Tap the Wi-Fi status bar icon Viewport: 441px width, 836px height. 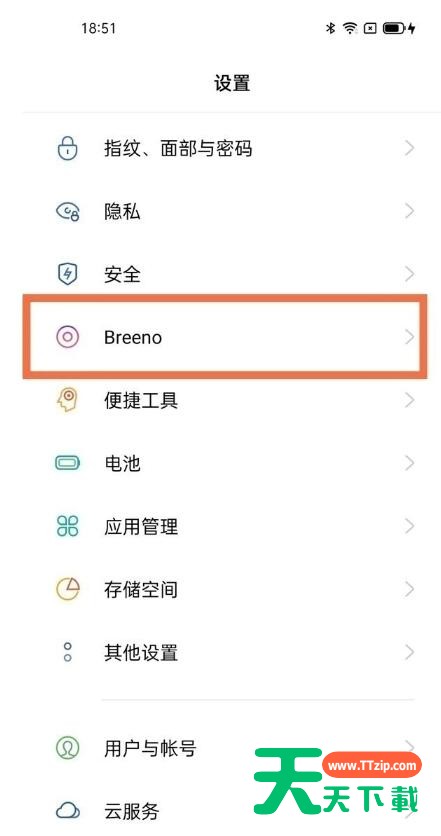click(x=350, y=28)
